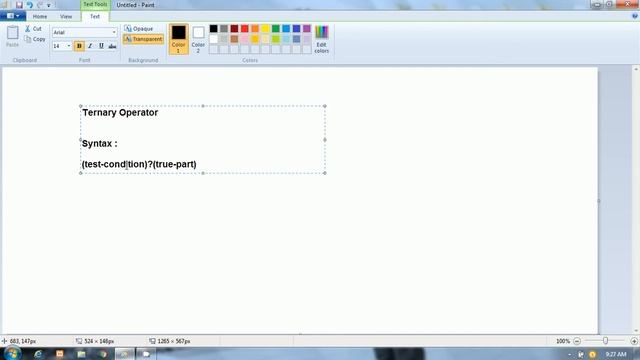Toggle Underline formatting
640x360 pixels.
101,46
